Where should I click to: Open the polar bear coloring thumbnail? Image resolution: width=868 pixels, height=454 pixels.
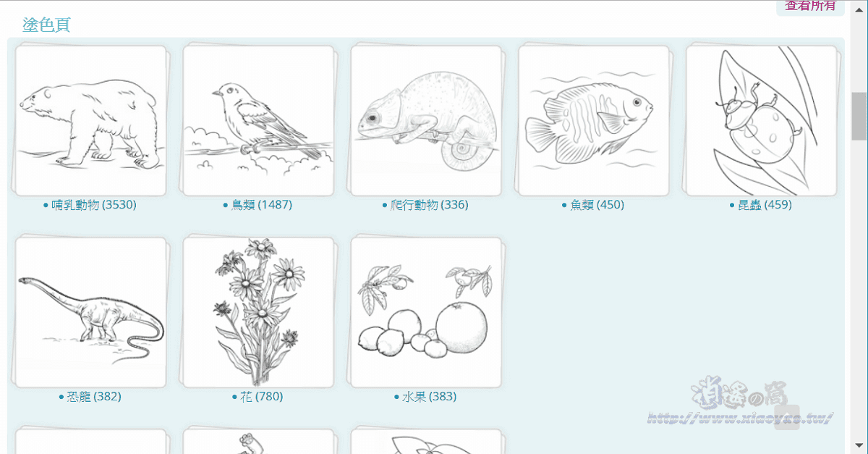[90, 121]
